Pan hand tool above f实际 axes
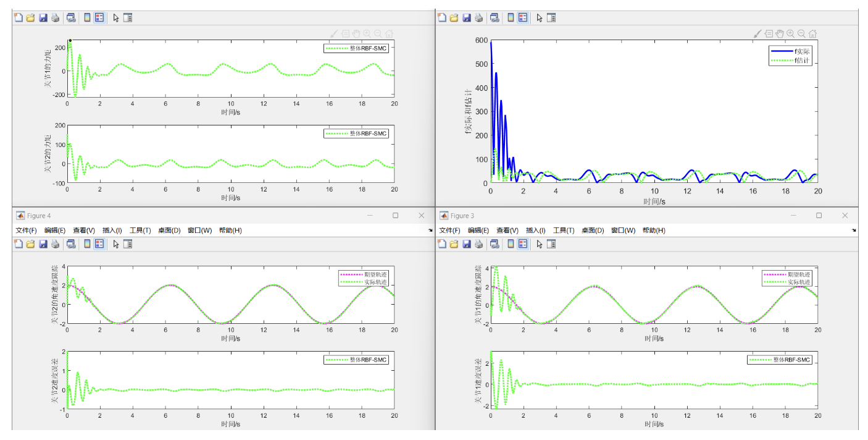This screenshot has width=868, height=440. (780, 34)
